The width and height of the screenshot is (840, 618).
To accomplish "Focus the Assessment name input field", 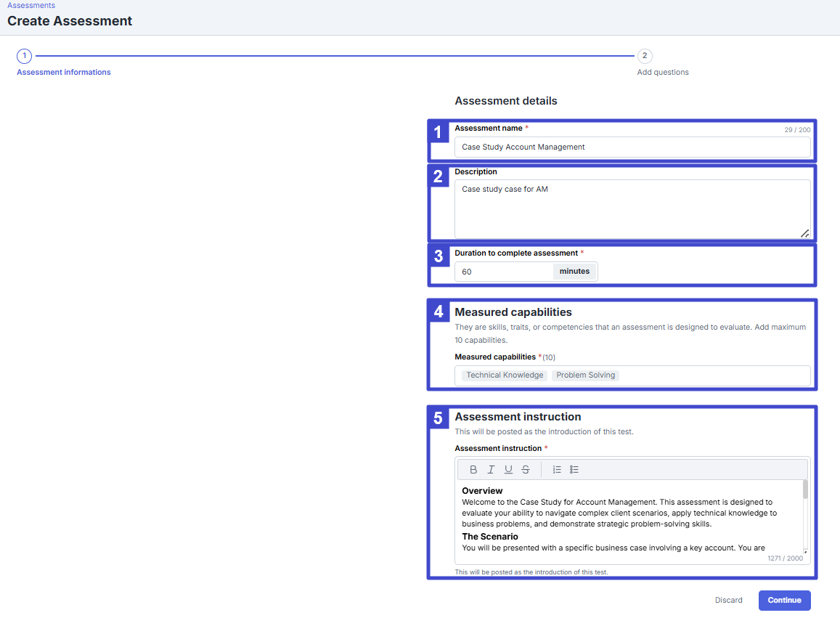I will [632, 147].
